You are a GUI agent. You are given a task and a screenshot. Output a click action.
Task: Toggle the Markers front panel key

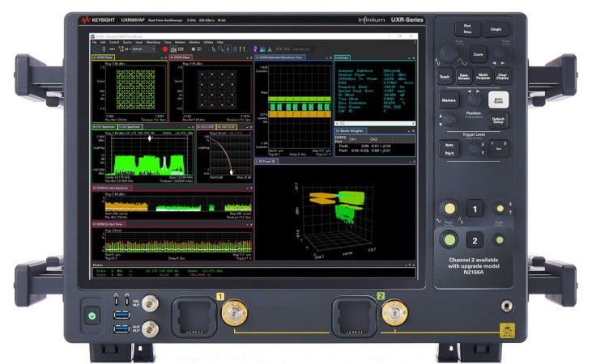[x=449, y=100]
